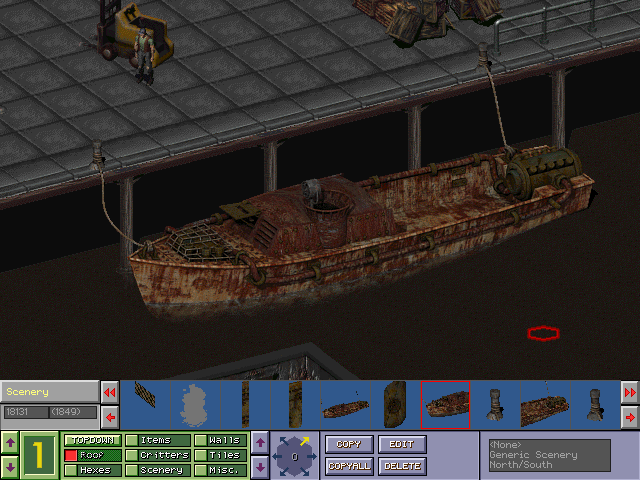Click the DELETE button
640x480 pixels.
pyautogui.click(x=402, y=466)
